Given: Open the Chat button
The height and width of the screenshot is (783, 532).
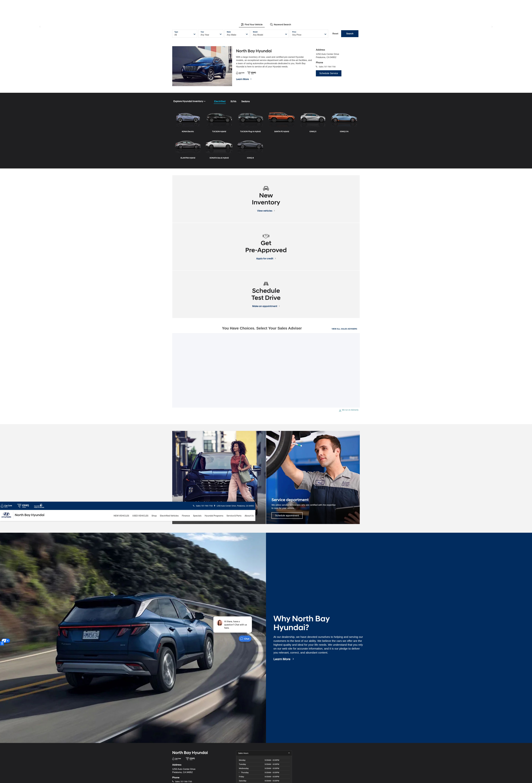Looking at the screenshot, I should 245,639.
